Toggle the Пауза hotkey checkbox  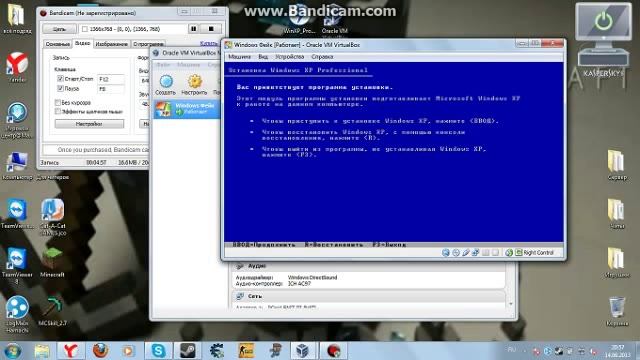coord(60,88)
